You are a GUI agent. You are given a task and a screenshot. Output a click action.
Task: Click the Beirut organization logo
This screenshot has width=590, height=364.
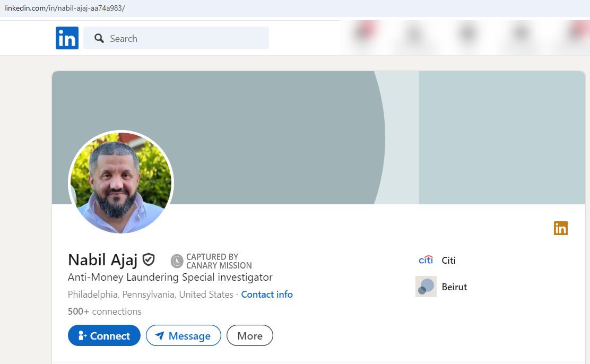(426, 286)
